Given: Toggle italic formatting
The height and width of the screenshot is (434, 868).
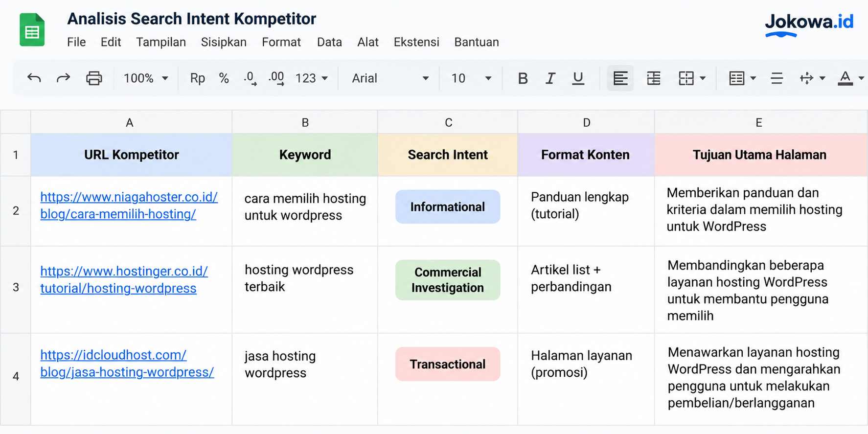Looking at the screenshot, I should 550,78.
